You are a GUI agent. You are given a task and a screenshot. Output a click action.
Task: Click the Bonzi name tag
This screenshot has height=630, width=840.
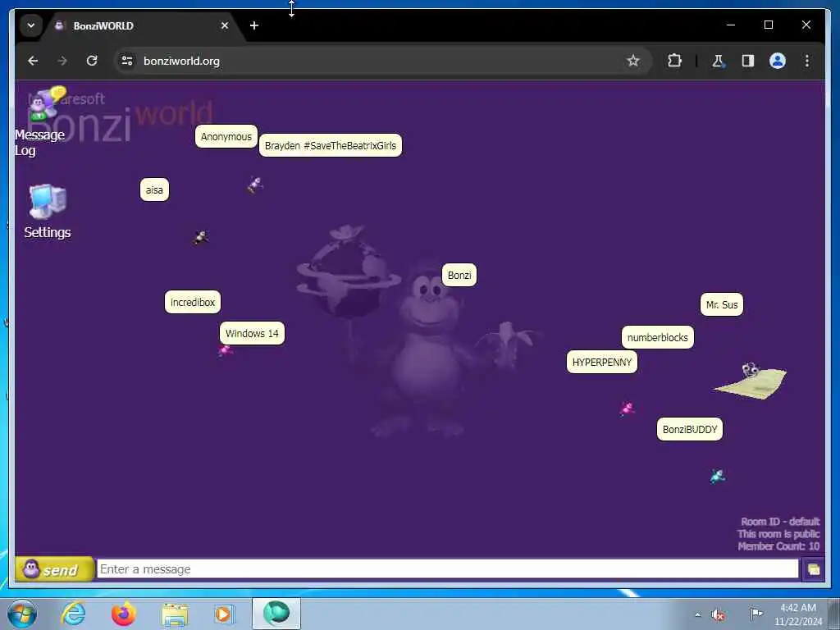459,276
